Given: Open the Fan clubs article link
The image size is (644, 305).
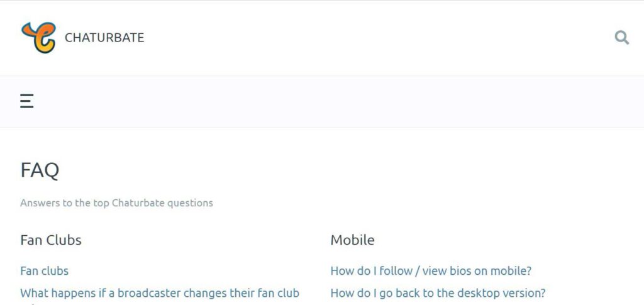Looking at the screenshot, I should click(x=45, y=271).
